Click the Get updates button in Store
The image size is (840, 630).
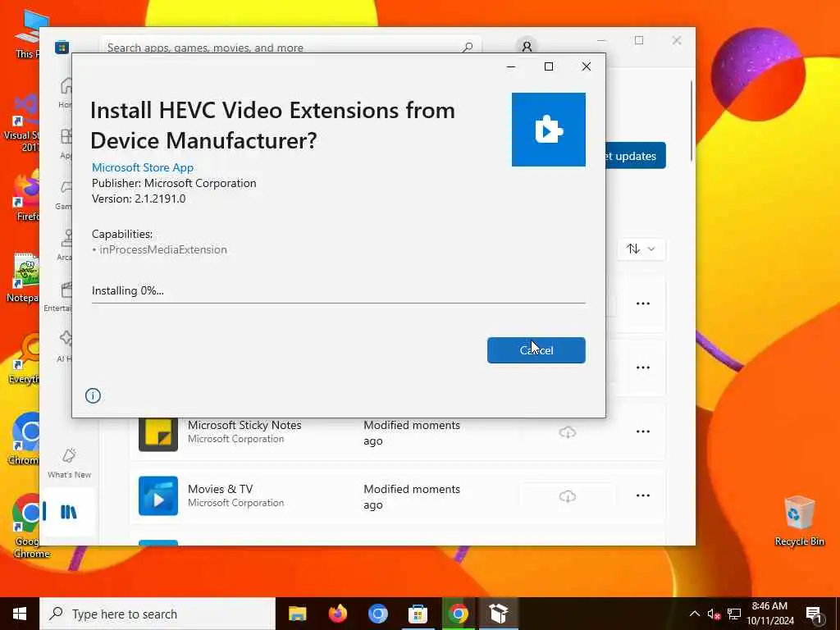[x=636, y=156]
